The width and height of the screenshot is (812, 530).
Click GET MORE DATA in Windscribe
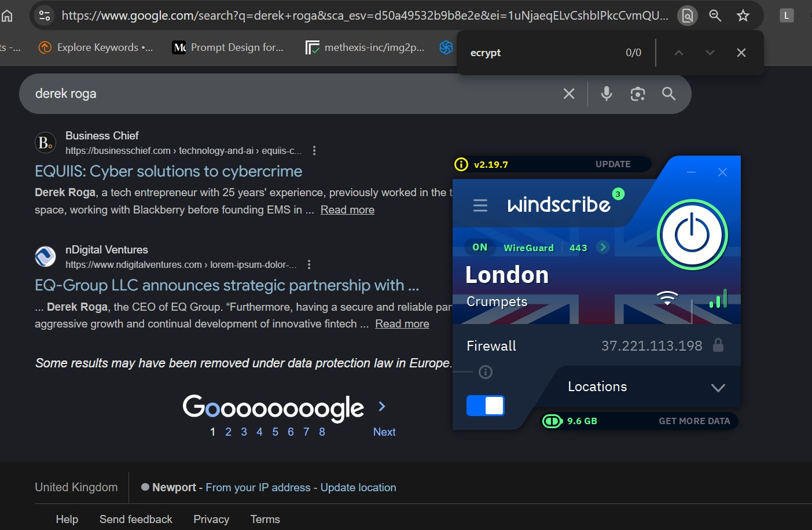(695, 421)
